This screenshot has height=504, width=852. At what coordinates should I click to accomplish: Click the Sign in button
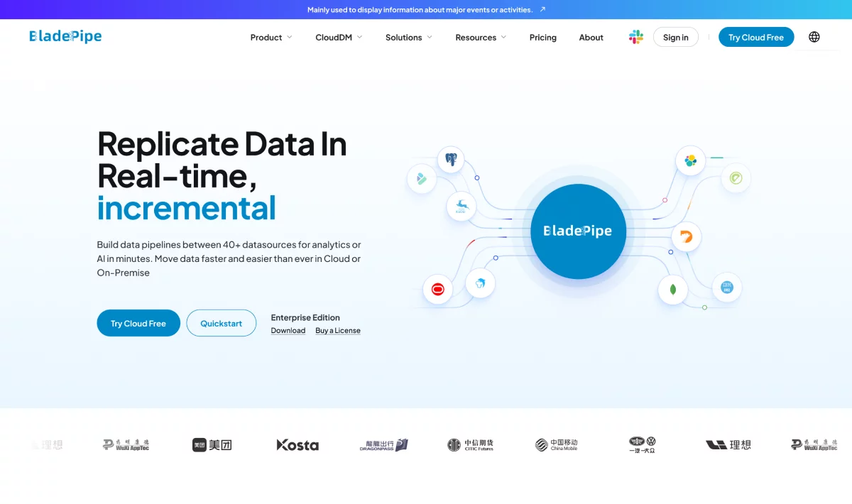point(675,38)
